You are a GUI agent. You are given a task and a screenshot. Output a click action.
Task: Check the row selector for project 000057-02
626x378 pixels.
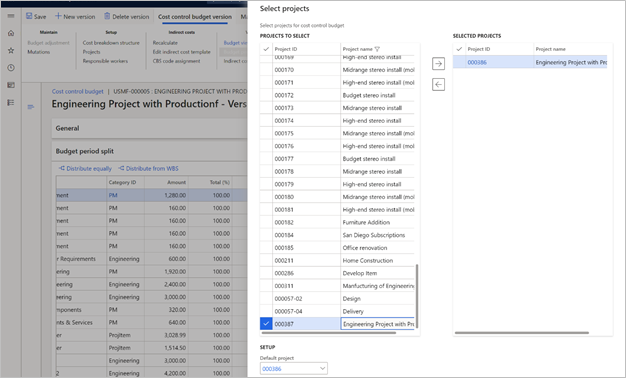tap(266, 299)
